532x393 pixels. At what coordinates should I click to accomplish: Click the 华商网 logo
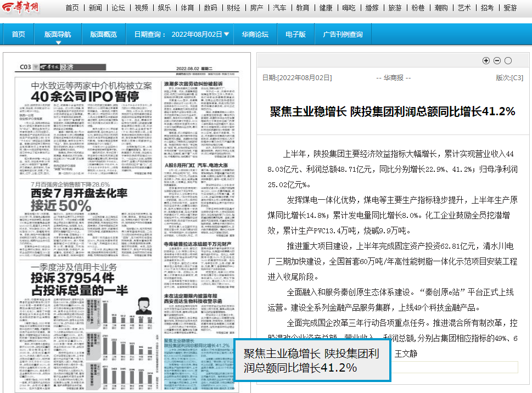point(19,8)
